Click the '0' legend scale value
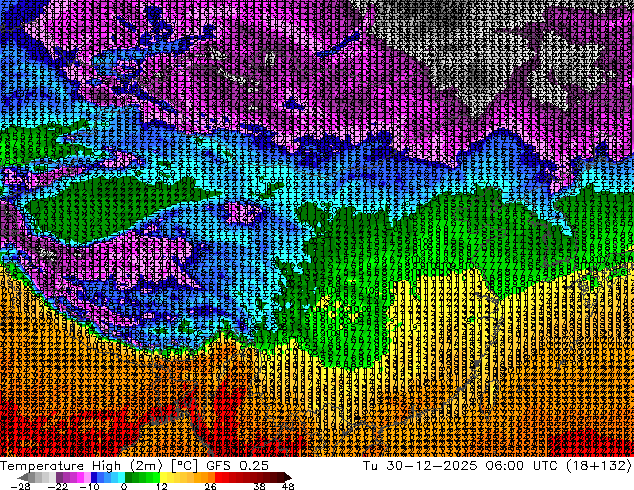Screen dimensions: 634x490 (x=124, y=486)
